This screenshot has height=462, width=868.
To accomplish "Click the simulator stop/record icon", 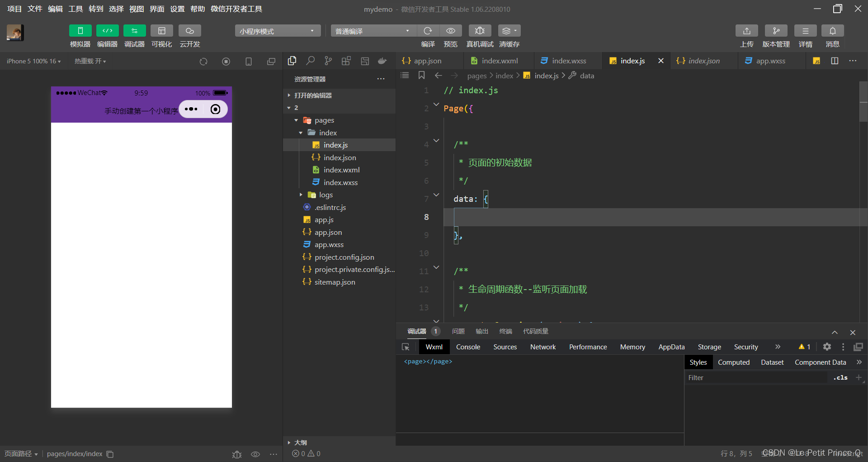I will tap(226, 62).
